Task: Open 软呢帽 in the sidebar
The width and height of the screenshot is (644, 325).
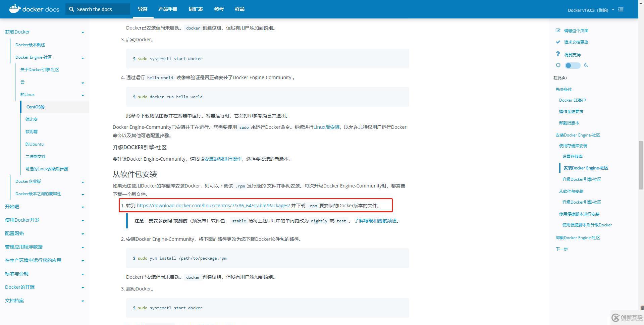Action: [x=32, y=131]
